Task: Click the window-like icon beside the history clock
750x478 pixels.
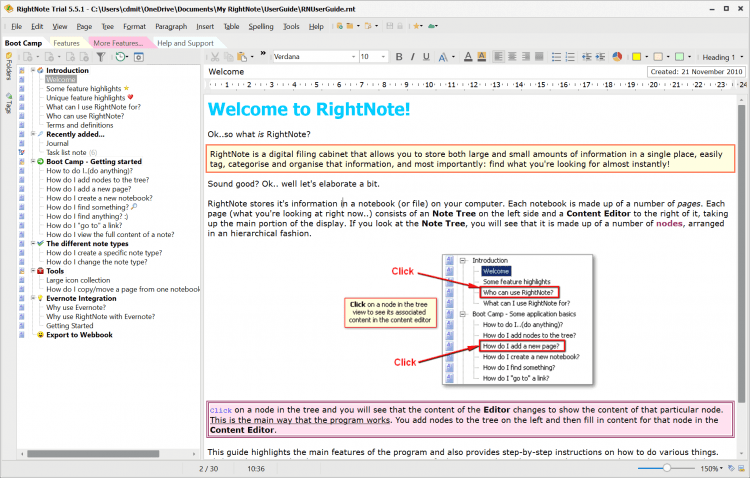Action: 139,57
